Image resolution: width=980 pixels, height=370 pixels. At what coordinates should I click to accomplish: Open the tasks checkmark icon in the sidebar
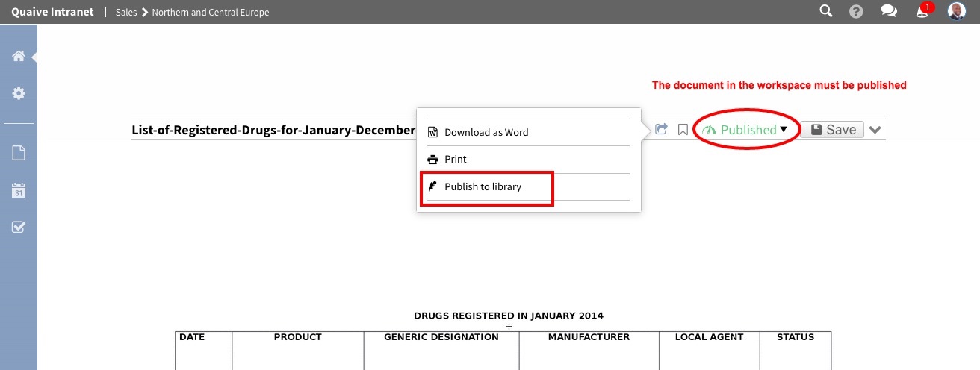[x=19, y=227]
